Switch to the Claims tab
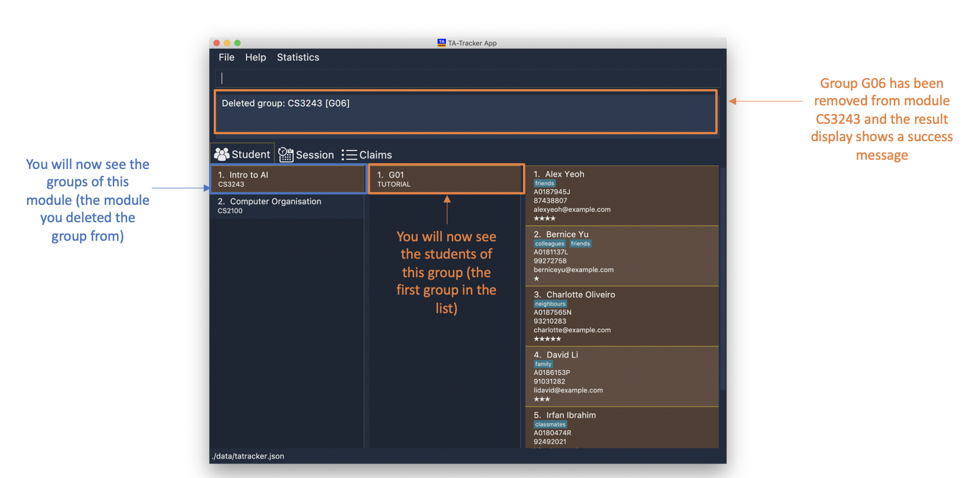The image size is (980, 478). click(367, 155)
